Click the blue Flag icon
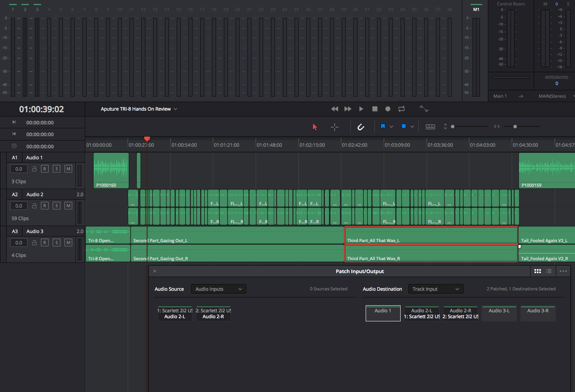Screen dimensions: 575x392 pyautogui.click(x=383, y=126)
